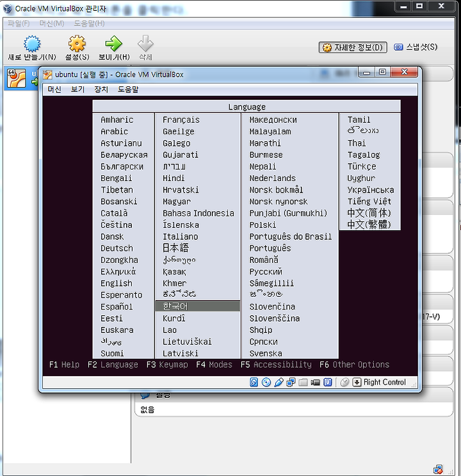
Task: Click the Discard (삭제) down arrow icon
Action: [145, 44]
